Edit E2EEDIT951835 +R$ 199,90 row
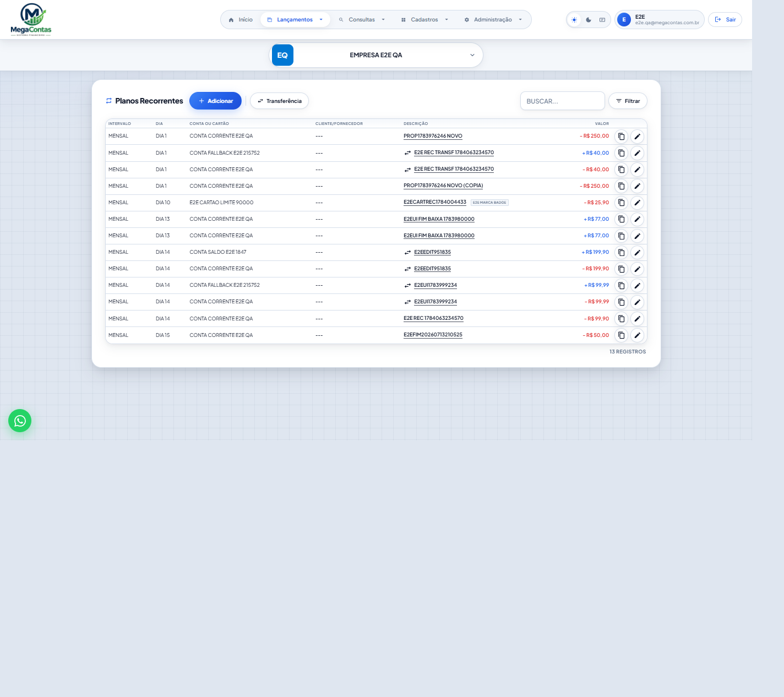This screenshot has height=697, width=784. [x=637, y=252]
